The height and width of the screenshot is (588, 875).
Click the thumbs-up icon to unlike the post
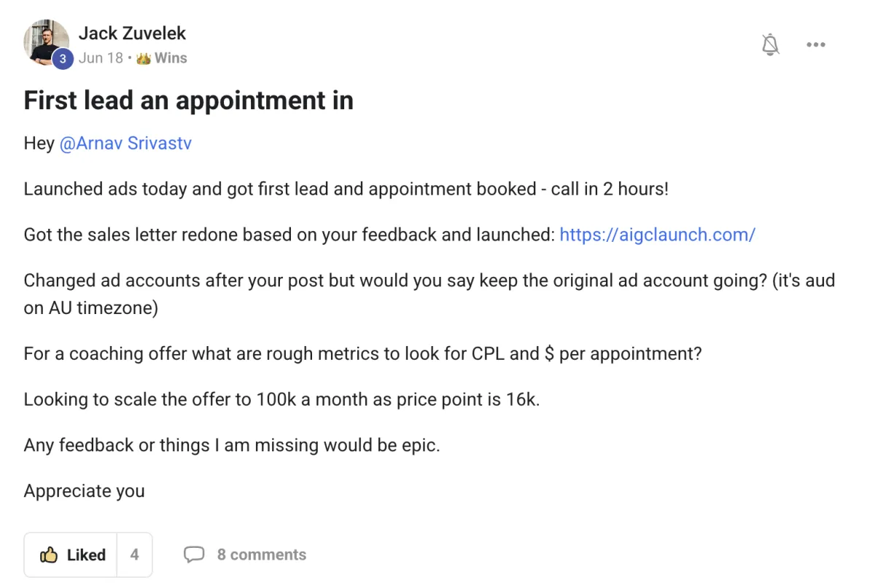pos(49,555)
